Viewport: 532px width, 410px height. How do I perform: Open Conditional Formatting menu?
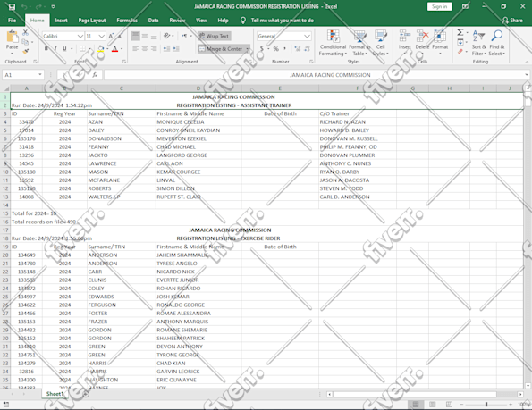[x=333, y=43]
